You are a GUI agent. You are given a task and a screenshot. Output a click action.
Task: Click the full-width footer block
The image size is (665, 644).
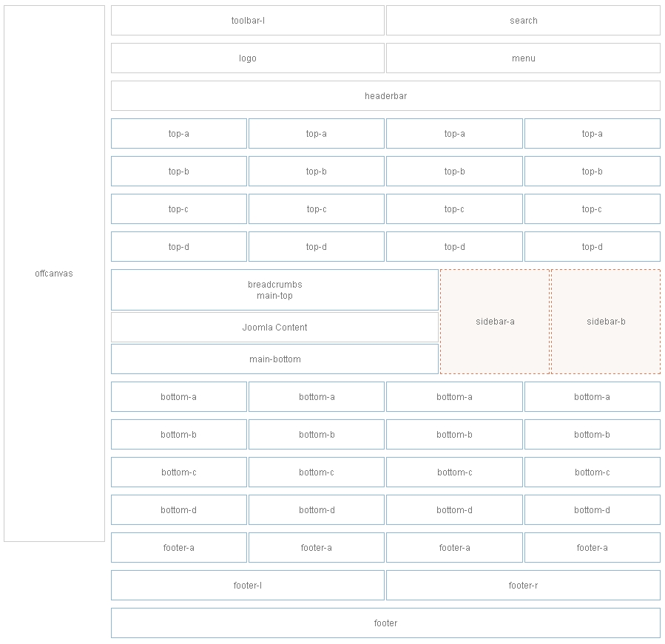(x=385, y=623)
